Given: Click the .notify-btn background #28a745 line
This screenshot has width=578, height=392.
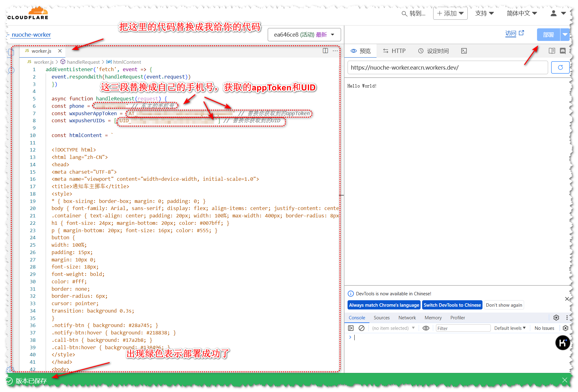Looking at the screenshot, I should [x=105, y=325].
